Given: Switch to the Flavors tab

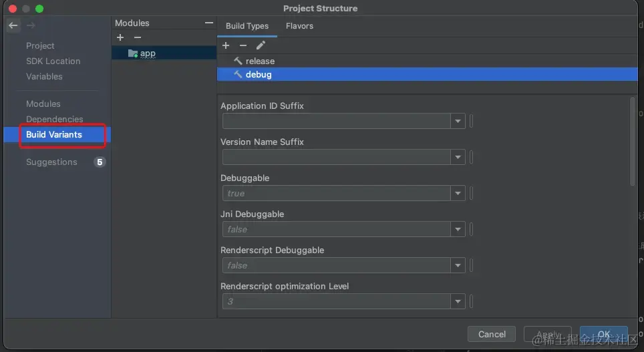Looking at the screenshot, I should pyautogui.click(x=299, y=26).
